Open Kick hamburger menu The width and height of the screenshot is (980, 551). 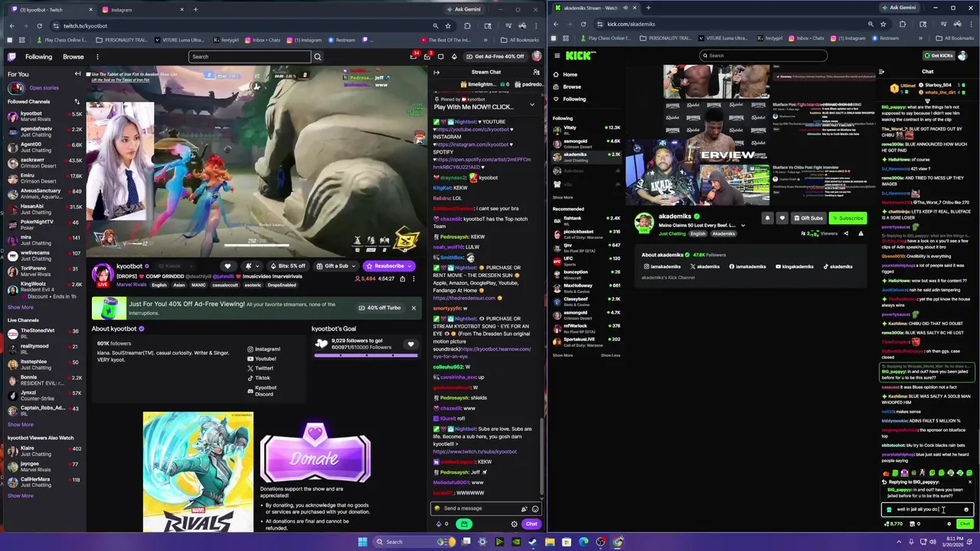557,55
